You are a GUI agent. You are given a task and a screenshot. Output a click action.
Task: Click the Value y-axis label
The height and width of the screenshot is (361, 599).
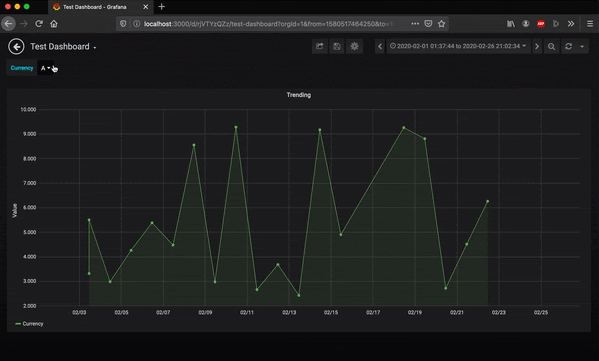click(x=15, y=211)
